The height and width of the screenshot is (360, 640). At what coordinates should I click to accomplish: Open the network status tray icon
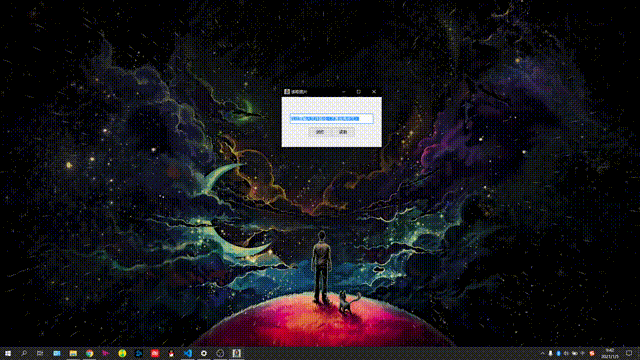582,353
